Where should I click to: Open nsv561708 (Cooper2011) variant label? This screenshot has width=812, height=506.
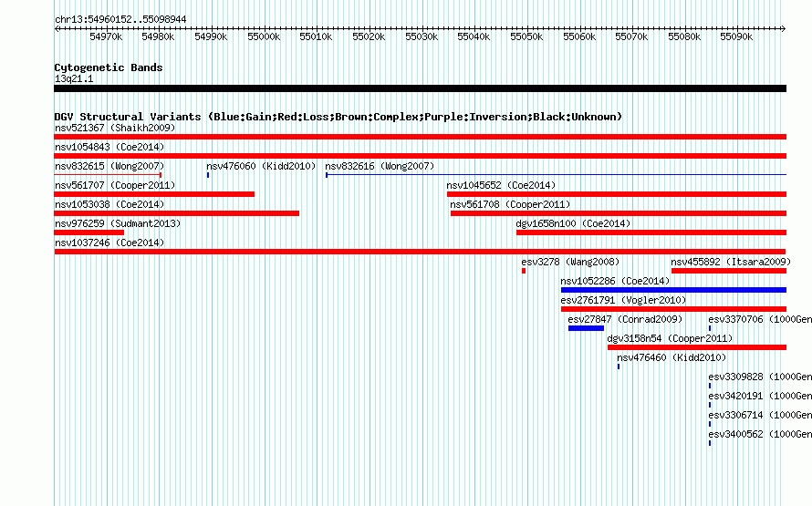click(x=510, y=204)
